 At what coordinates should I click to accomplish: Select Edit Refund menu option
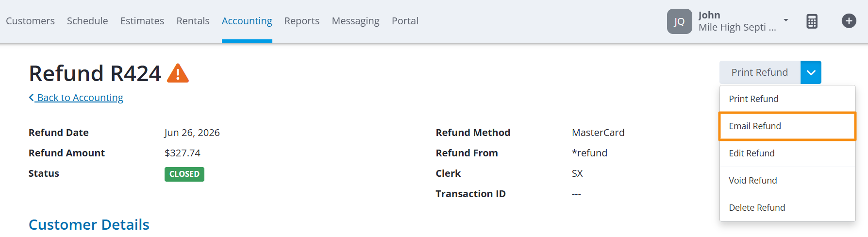tap(787, 153)
